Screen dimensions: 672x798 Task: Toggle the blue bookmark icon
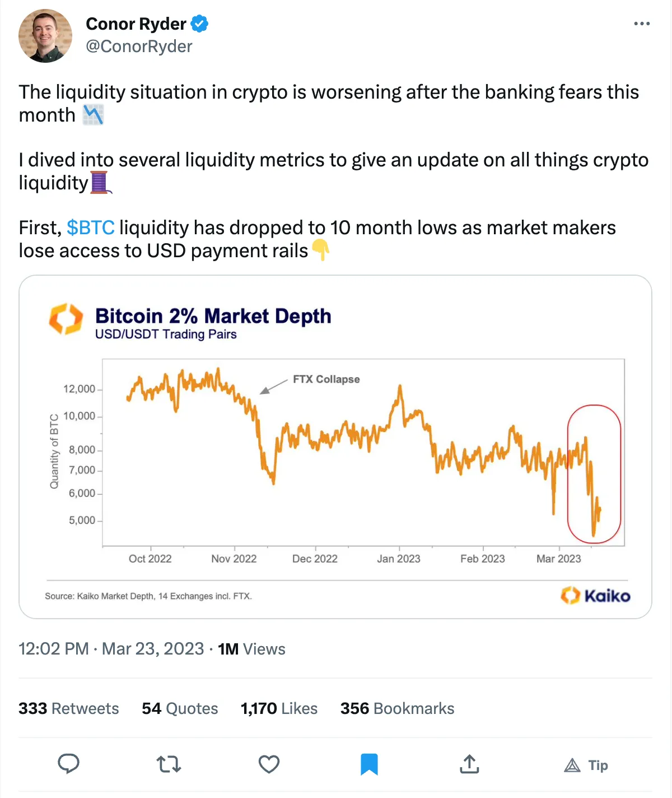369,764
